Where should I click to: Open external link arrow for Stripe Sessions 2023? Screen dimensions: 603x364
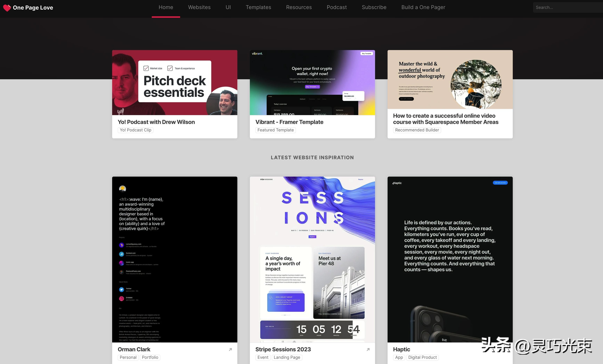[x=368, y=349]
